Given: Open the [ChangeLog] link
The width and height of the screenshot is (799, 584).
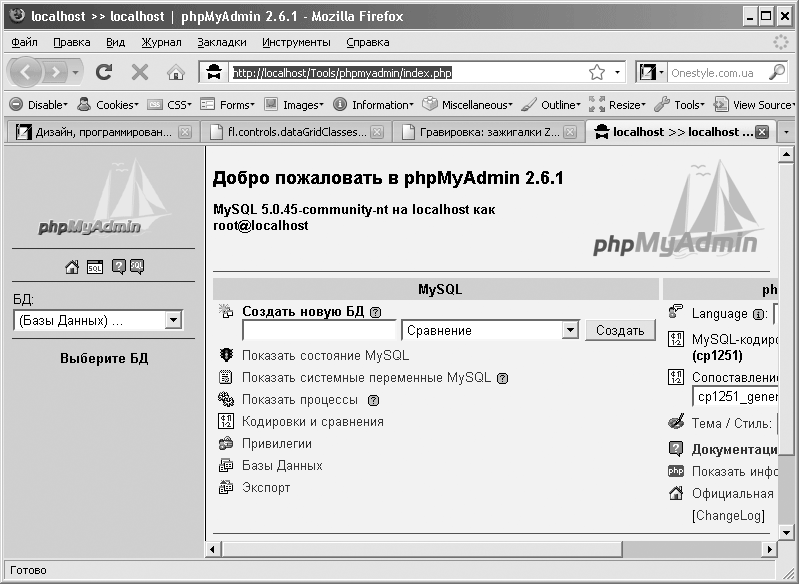Looking at the screenshot, I should click(x=728, y=516).
